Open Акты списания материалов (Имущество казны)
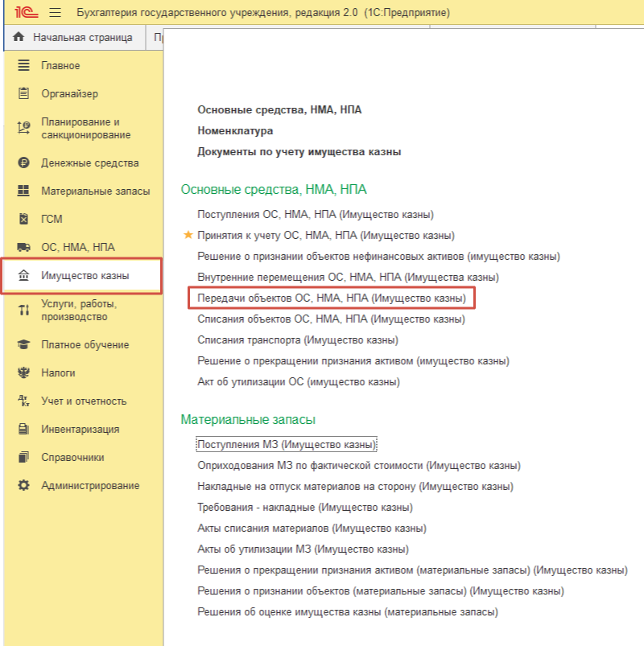 312,529
